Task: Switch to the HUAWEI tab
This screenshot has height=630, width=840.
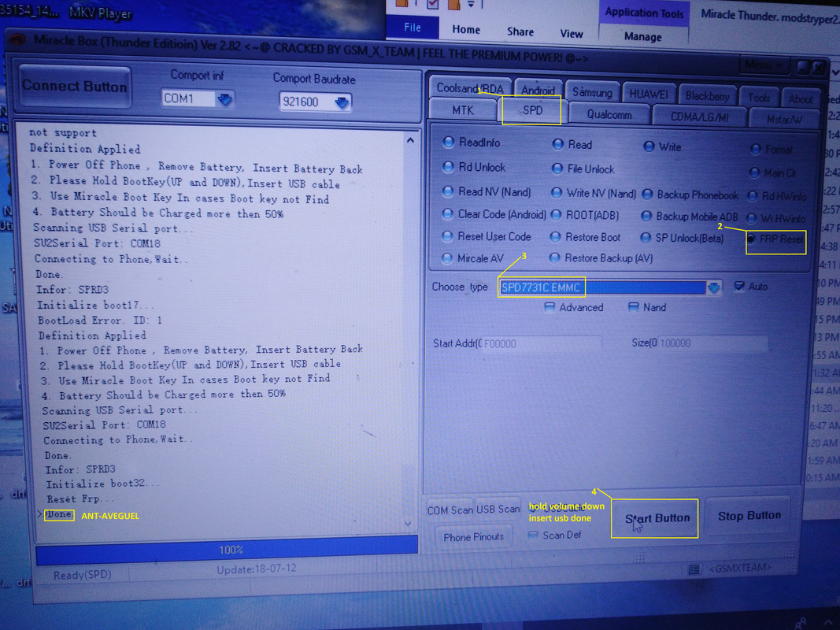Action: tap(648, 94)
